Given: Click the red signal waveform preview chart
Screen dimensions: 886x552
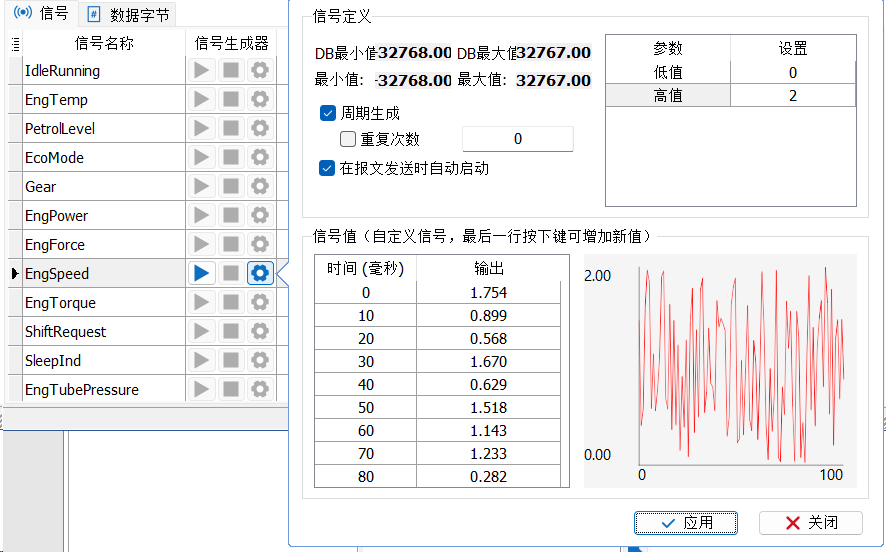Looking at the screenshot, I should (720, 371).
